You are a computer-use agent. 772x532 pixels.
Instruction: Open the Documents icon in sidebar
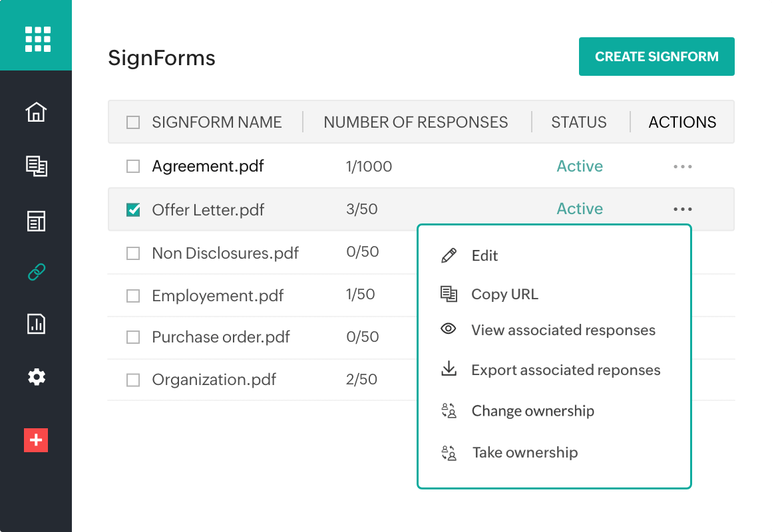click(36, 166)
